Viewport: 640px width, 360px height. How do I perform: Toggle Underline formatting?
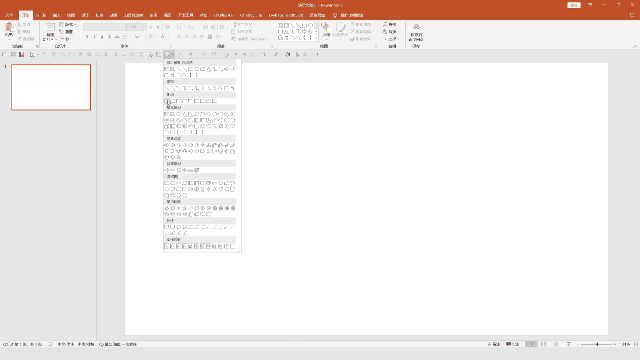(x=102, y=37)
